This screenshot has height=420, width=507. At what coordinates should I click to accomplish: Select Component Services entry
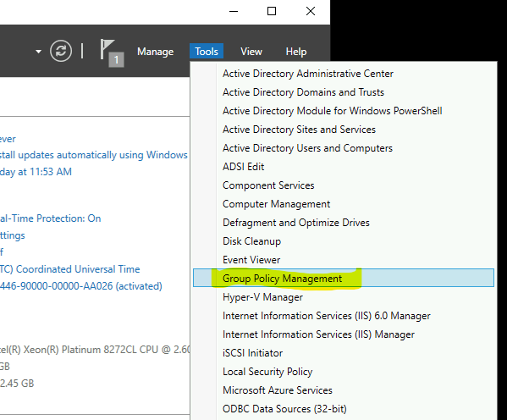344,185
